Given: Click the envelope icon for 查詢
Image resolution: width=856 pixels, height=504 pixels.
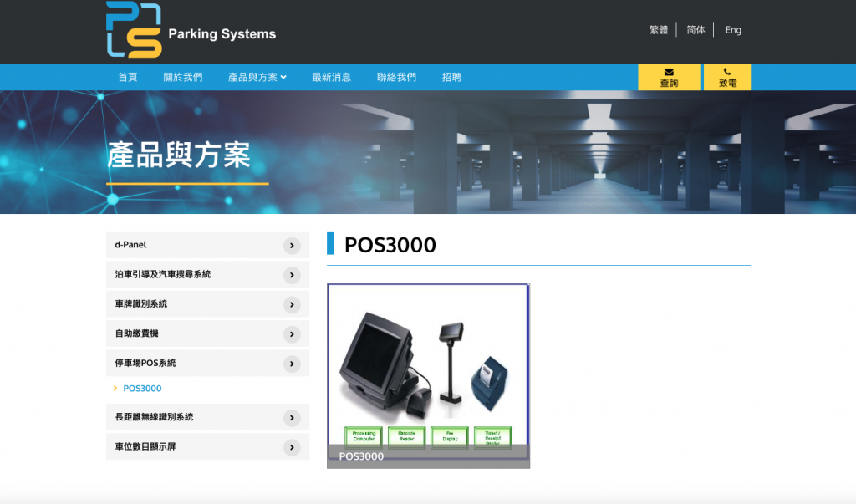Looking at the screenshot, I should pos(669,72).
